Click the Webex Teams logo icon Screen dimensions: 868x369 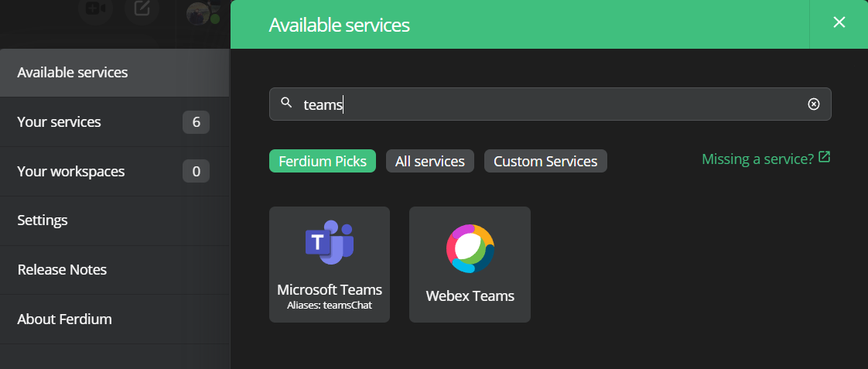point(470,248)
